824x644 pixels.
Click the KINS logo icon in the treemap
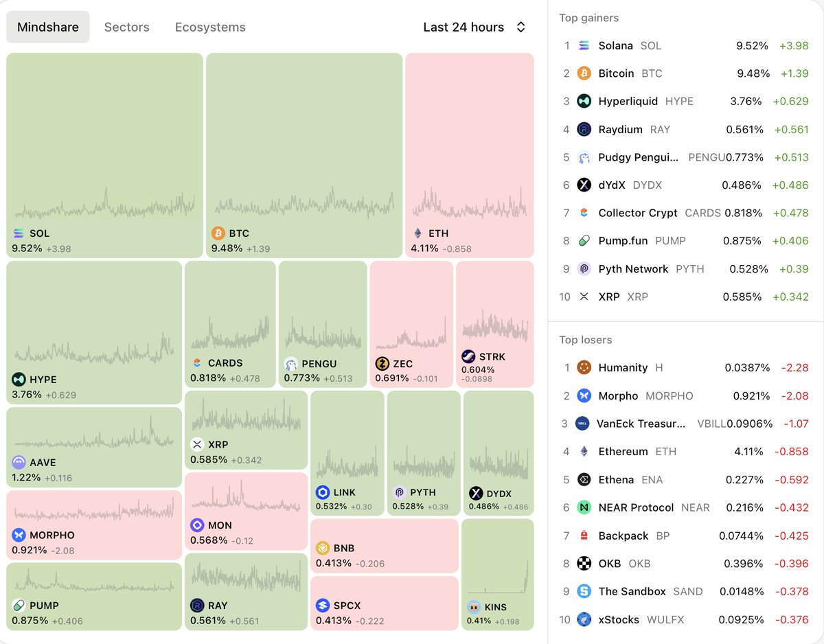(473, 607)
